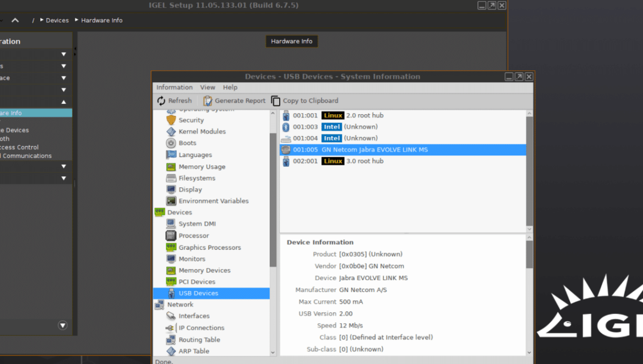Select the Processor chip icon

(171, 236)
